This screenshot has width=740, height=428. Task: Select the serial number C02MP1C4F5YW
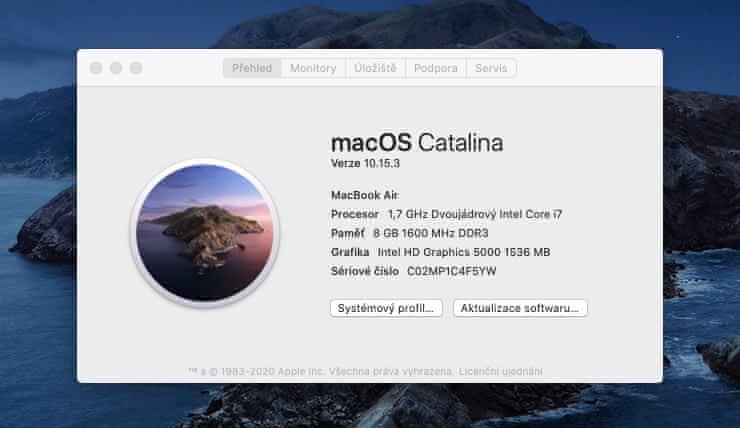451,271
